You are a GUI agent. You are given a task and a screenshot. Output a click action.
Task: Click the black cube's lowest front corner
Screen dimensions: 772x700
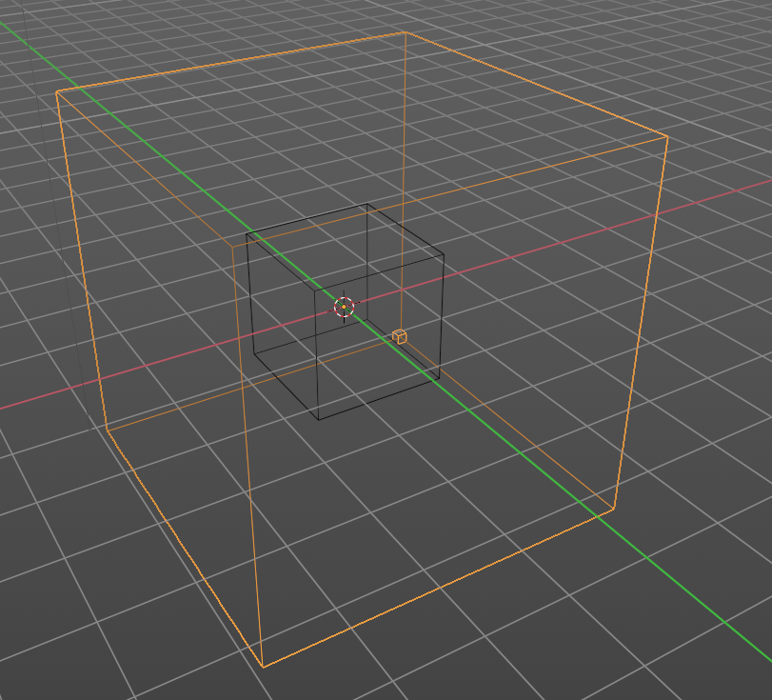(x=319, y=420)
